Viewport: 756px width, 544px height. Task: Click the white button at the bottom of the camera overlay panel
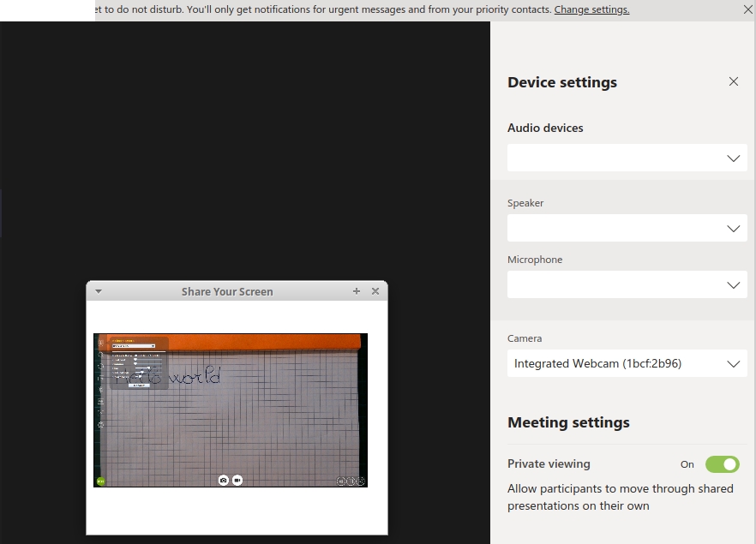(x=139, y=386)
